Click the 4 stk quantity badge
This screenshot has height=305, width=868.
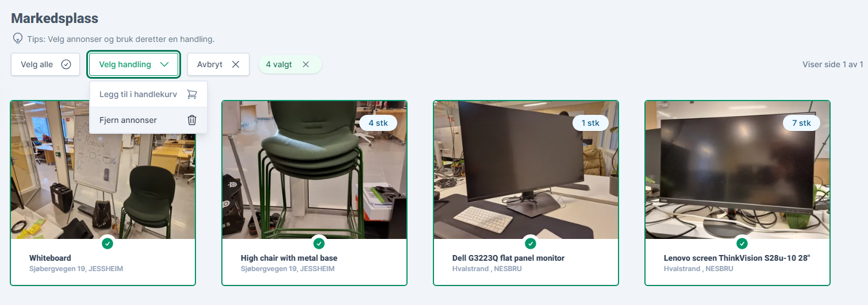coord(378,123)
